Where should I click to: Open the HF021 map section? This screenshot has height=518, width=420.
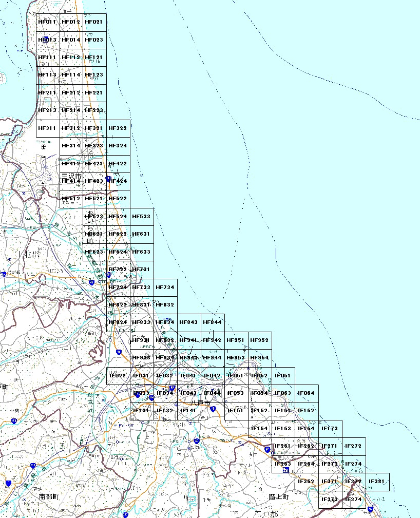click(x=94, y=23)
